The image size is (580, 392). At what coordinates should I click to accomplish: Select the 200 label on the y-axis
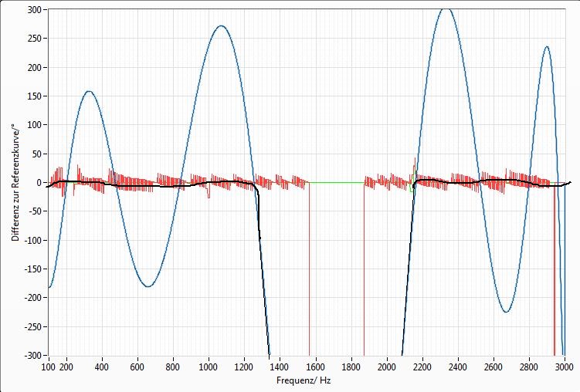point(35,67)
